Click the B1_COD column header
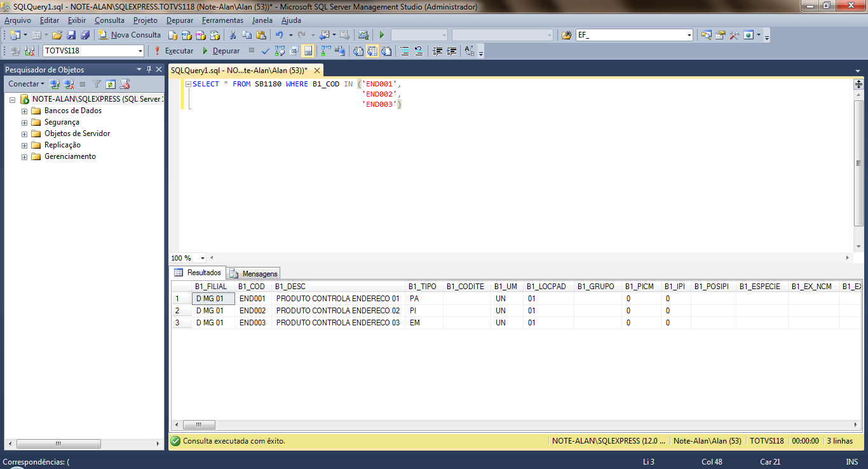This screenshot has width=868, height=469. click(x=254, y=287)
